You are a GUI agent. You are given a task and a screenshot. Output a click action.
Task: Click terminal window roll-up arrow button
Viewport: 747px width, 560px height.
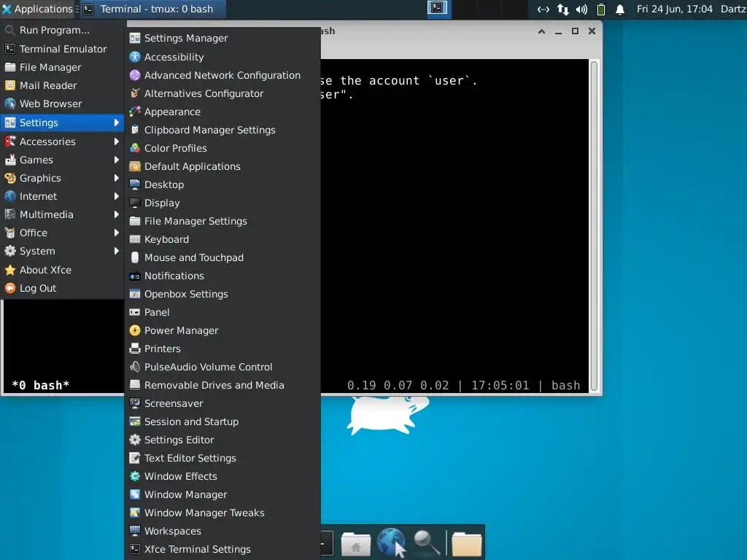click(542, 31)
